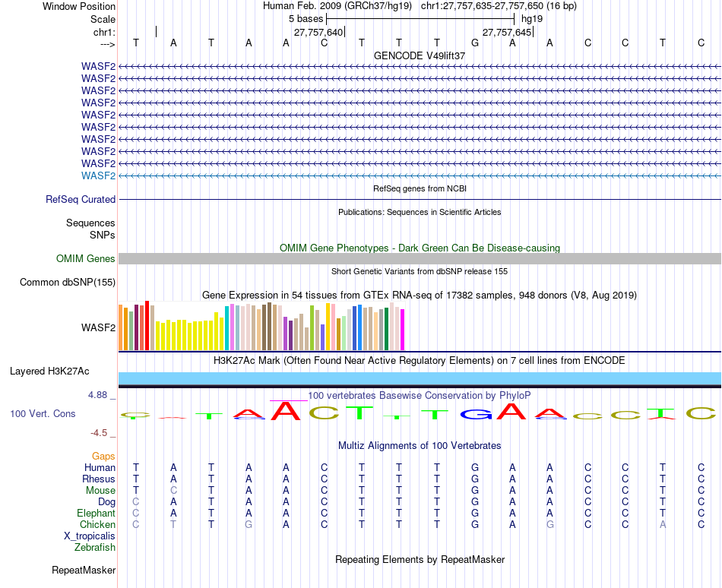
Task: Click the -4.5 lower conservation scale value
Action: point(99,432)
